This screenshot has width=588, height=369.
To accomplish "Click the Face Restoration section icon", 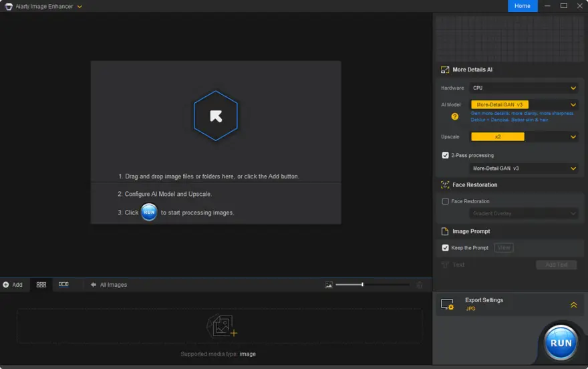I will tap(445, 185).
